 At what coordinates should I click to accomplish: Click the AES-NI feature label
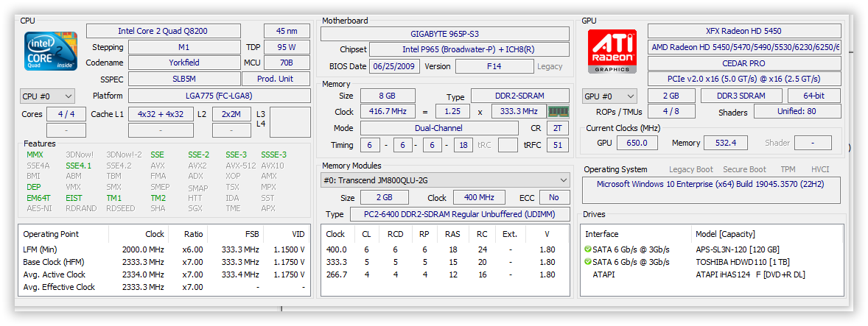38,208
